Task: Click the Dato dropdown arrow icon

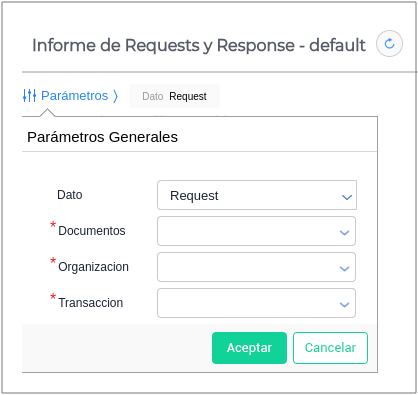Action: [347, 197]
